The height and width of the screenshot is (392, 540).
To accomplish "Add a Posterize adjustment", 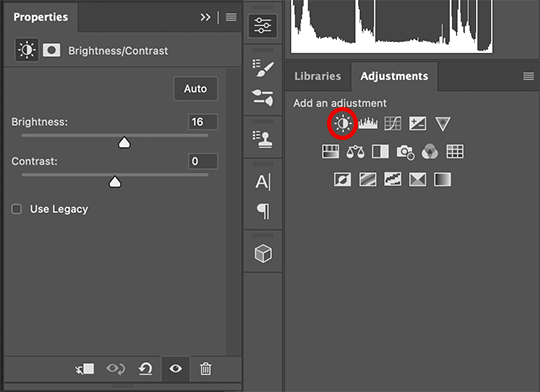I will (368, 179).
